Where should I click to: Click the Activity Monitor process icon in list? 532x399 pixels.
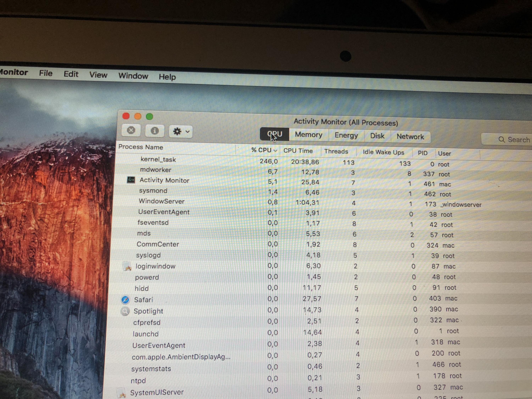[131, 180]
